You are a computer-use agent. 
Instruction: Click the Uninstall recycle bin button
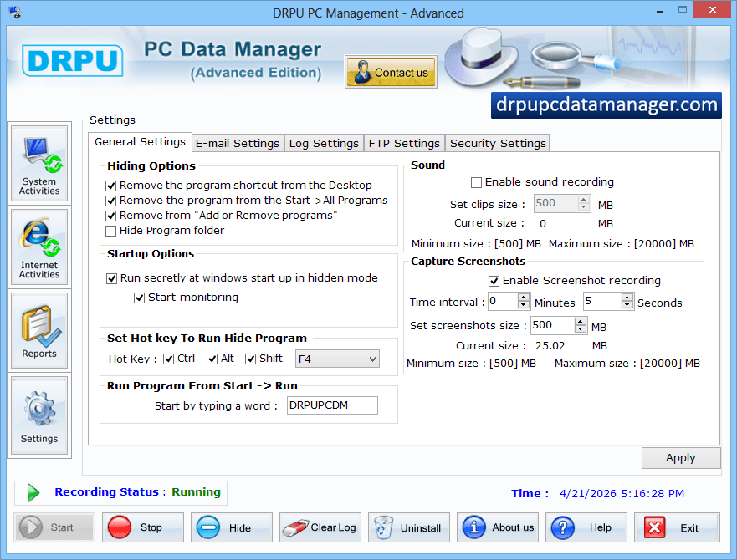(x=409, y=527)
